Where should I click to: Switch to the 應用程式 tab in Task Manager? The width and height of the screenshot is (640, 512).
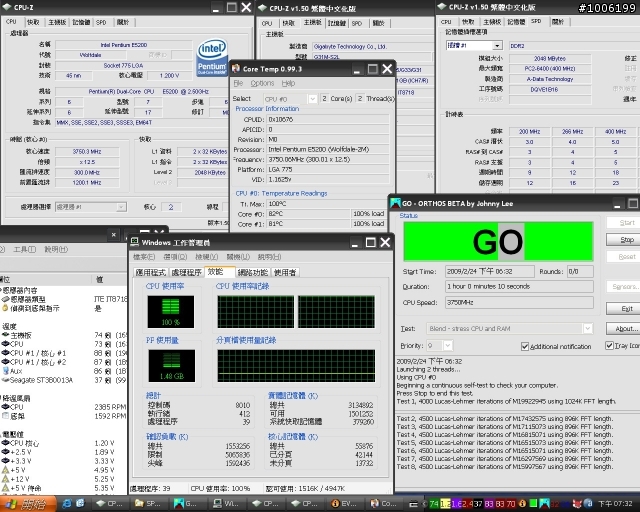point(151,272)
